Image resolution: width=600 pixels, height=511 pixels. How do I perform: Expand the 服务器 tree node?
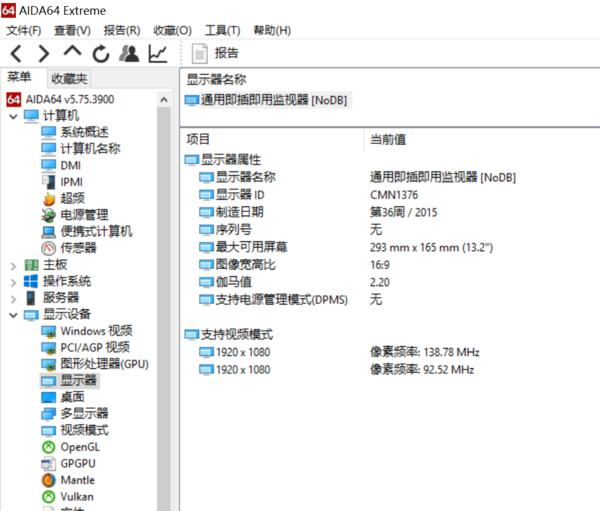click(x=13, y=299)
